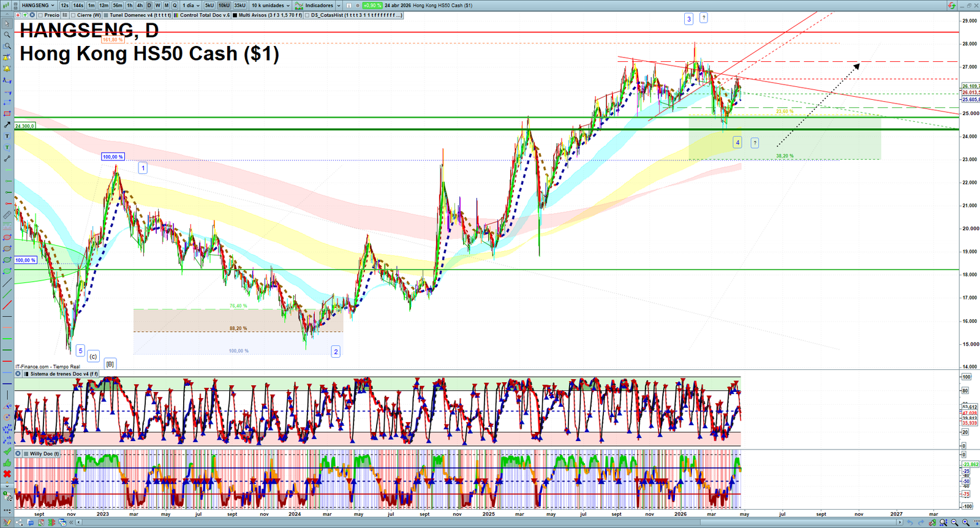Click the red X delete icon
The height and width of the screenshot is (528, 980).
coord(7,474)
